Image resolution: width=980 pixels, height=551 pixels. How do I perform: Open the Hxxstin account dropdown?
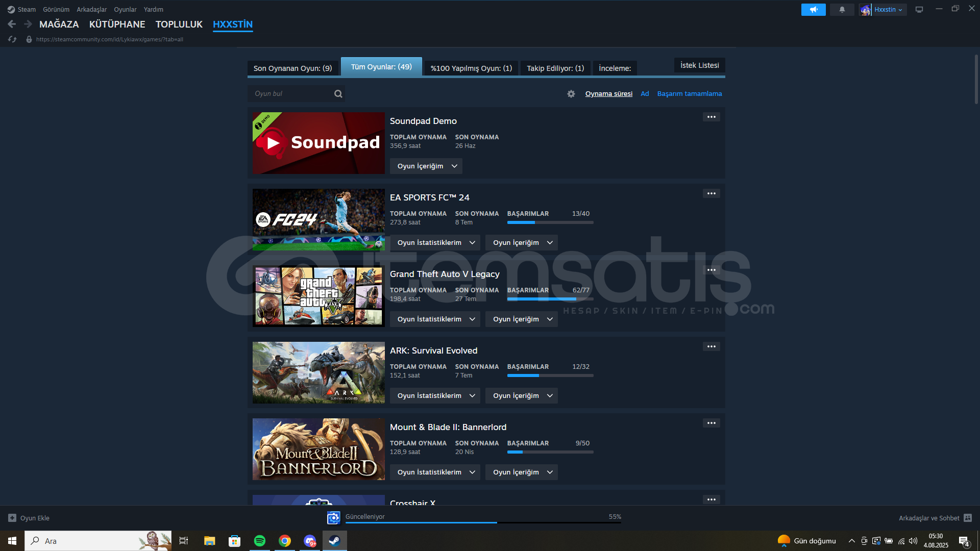click(889, 10)
